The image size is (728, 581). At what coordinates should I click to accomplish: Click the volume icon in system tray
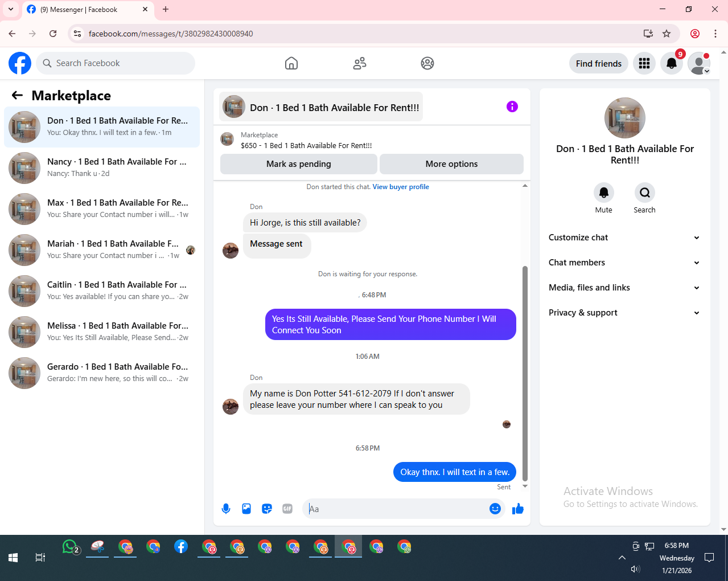[x=636, y=569]
